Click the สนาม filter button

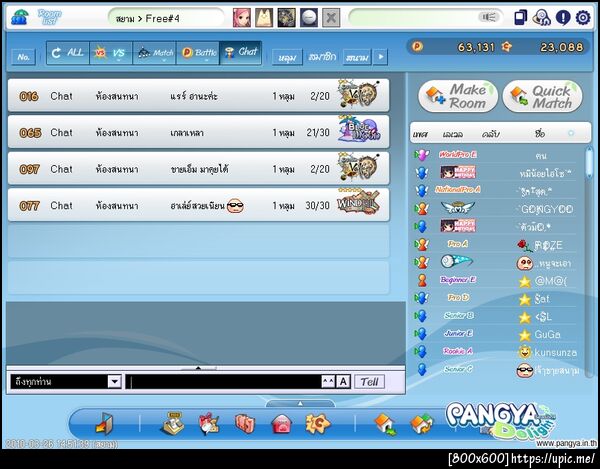pyautogui.click(x=357, y=57)
